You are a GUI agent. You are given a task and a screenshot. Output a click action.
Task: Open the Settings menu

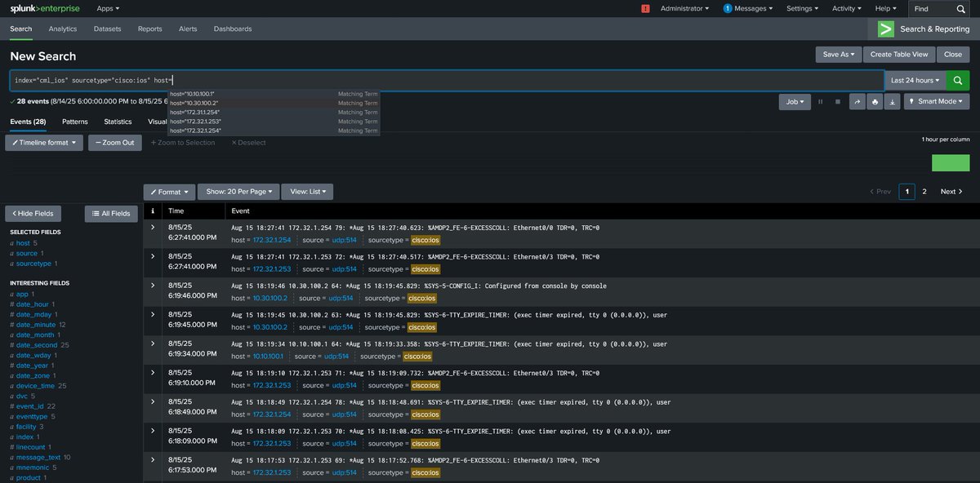click(x=802, y=8)
